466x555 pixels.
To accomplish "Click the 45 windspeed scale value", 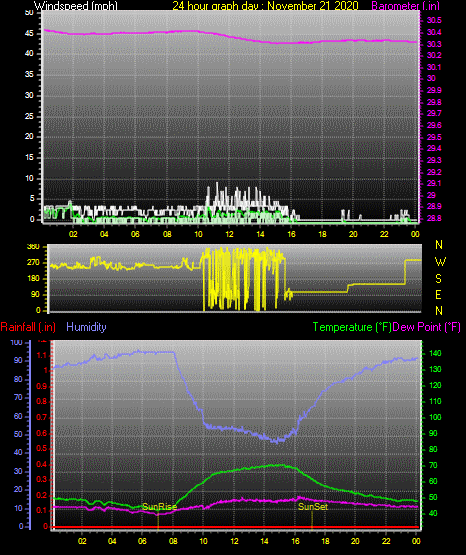I will point(29,34).
